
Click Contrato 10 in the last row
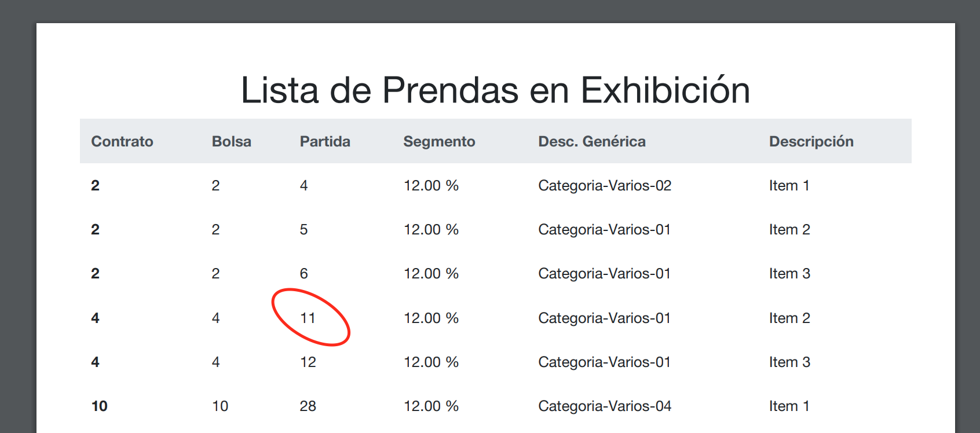tap(99, 406)
